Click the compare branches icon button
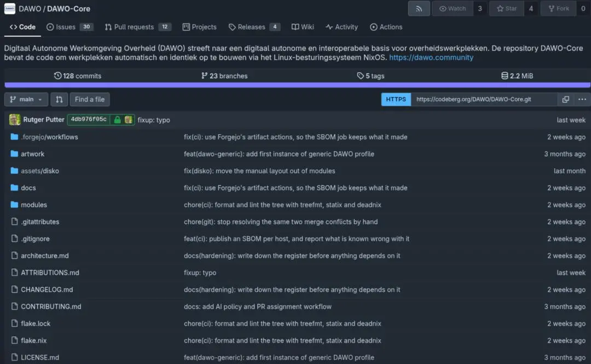 click(59, 99)
